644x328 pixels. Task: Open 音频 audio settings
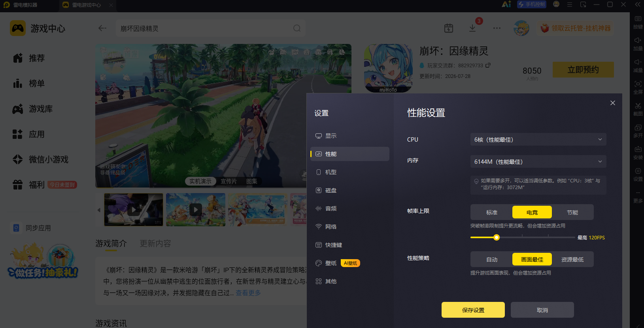click(x=350, y=209)
